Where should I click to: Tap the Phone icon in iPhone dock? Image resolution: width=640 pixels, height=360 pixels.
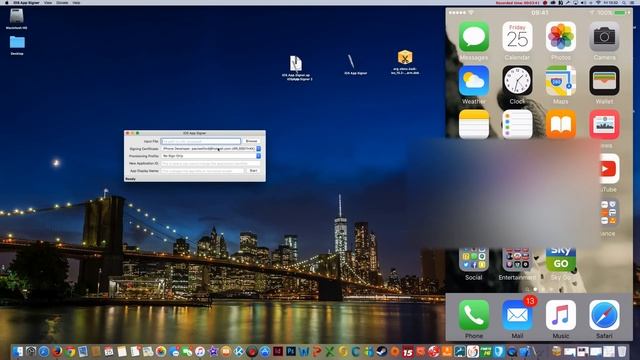(x=473, y=315)
